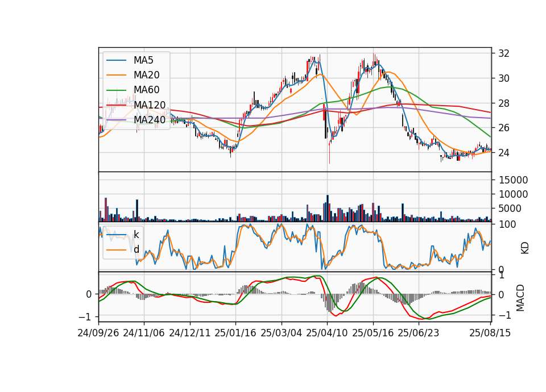Click the 25/05/16 date axis label

[x=373, y=333]
